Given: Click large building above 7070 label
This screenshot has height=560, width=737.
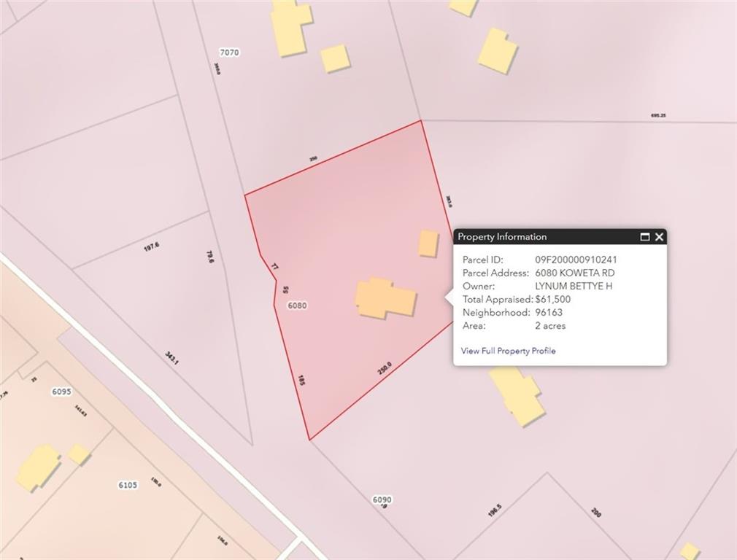Looking at the screenshot, I should [290, 27].
